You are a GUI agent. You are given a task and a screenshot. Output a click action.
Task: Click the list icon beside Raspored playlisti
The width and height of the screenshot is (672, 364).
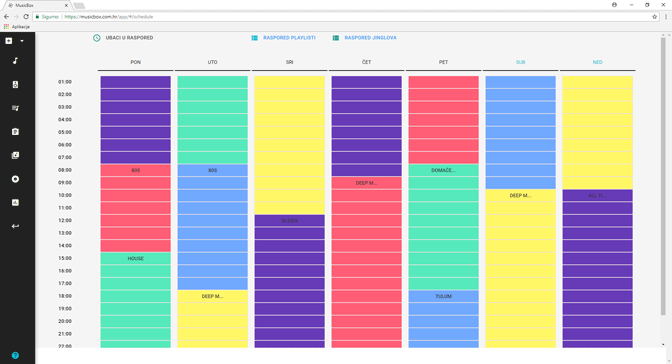(255, 38)
